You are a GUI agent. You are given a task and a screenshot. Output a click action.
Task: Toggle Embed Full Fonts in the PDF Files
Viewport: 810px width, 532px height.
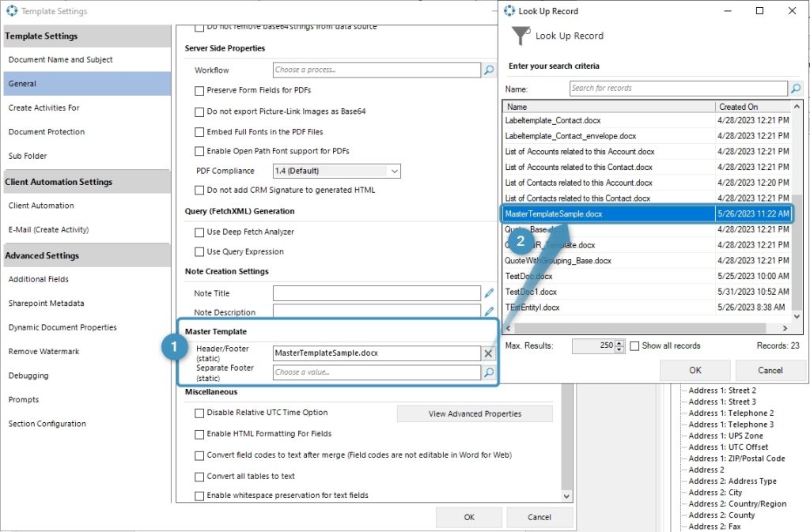point(199,132)
